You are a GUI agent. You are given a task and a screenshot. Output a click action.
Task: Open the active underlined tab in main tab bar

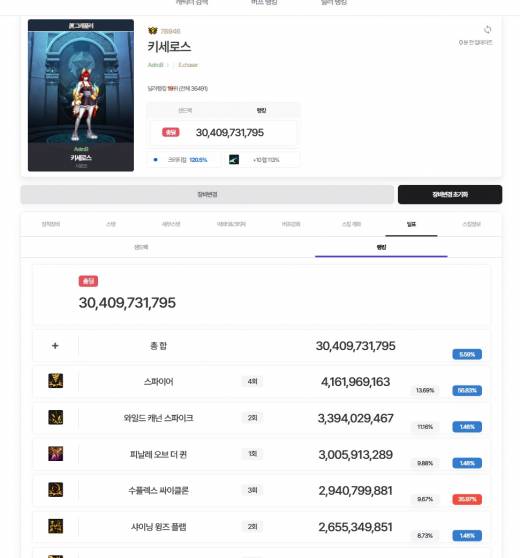pyautogui.click(x=411, y=224)
